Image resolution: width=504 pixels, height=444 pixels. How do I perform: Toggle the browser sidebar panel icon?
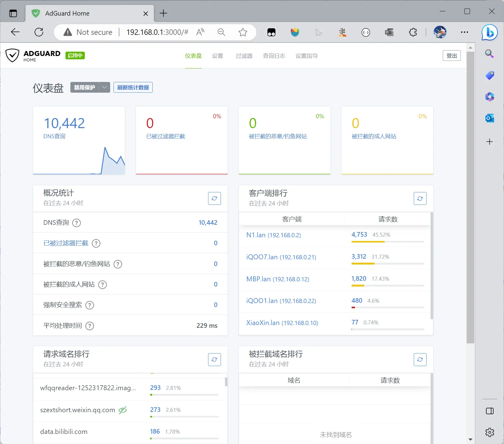click(x=490, y=411)
